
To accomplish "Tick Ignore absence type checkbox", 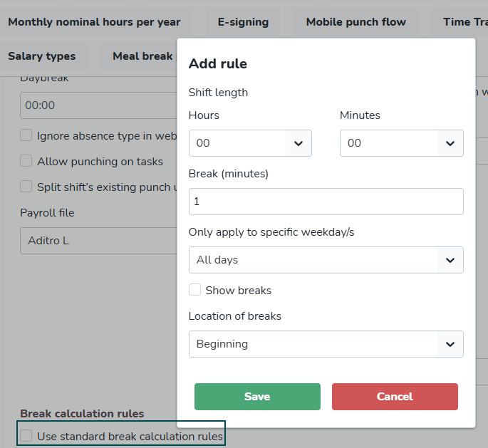I will coord(26,135).
